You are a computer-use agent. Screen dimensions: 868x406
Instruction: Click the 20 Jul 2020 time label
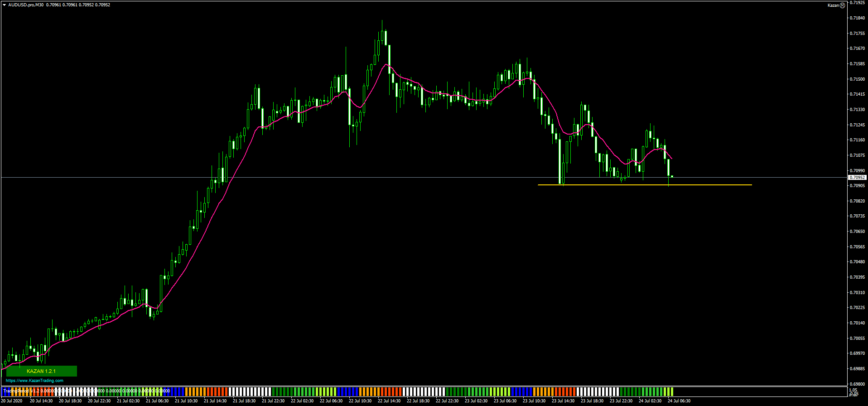click(12, 401)
